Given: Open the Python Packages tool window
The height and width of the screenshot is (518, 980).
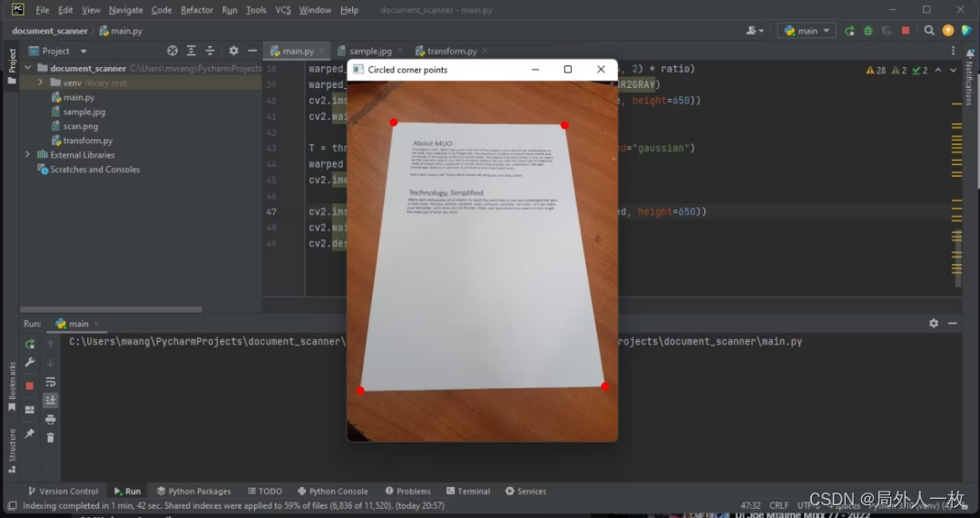Looking at the screenshot, I should click(194, 491).
